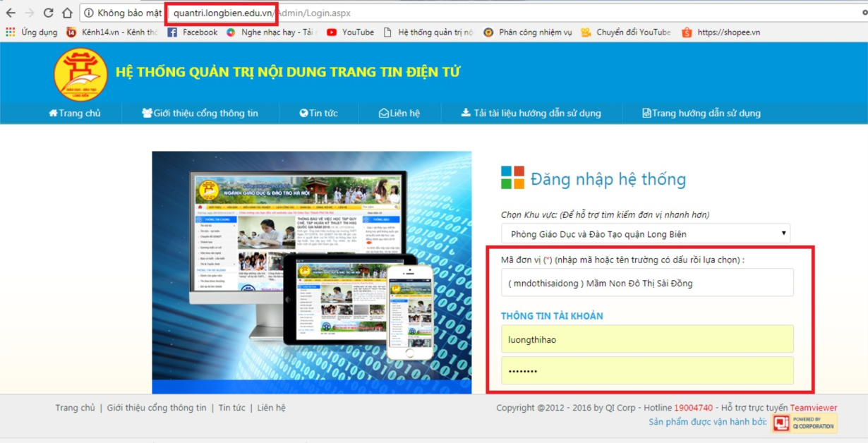Reload the page with refresh icon

(48, 13)
